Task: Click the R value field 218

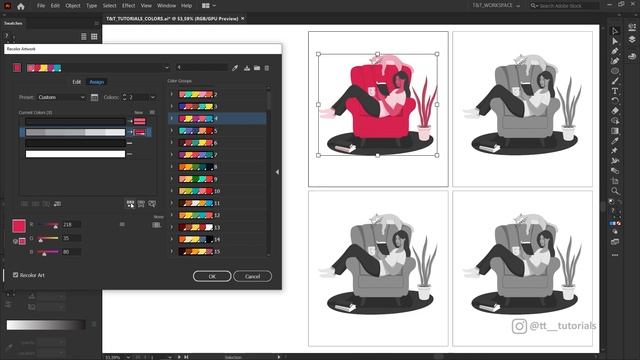Action: pos(71,224)
